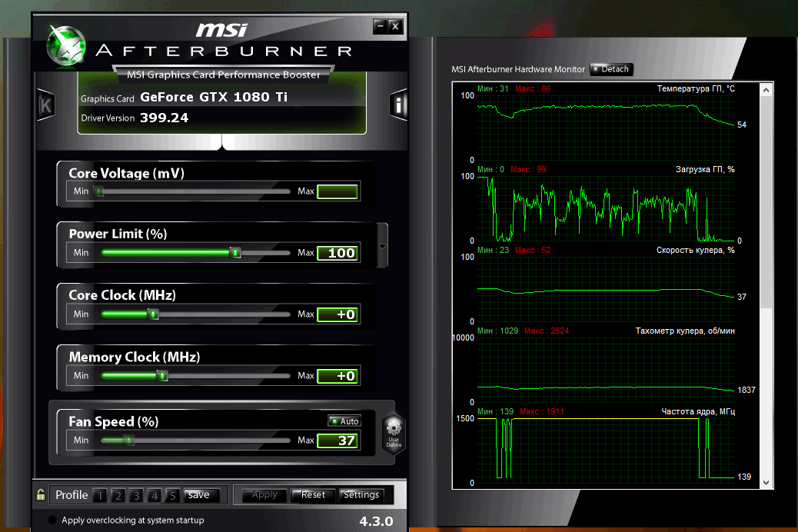Select profile slot 1
798x532 pixels.
click(x=100, y=495)
